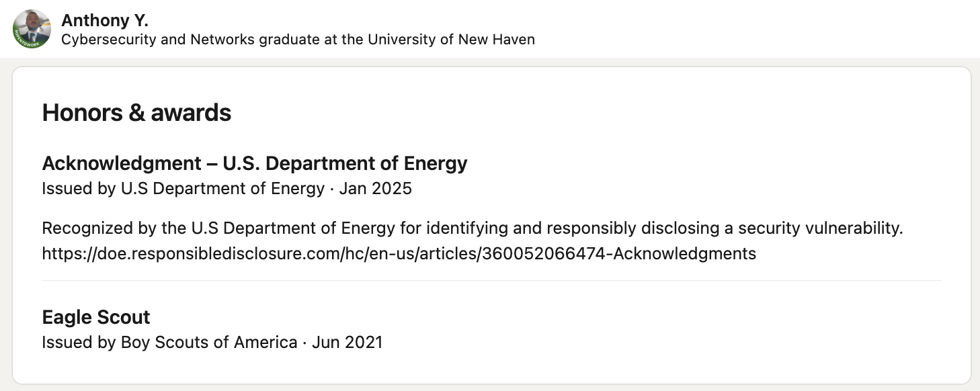Click the Jan 2025 issue date
Viewport: 980px width, 391px height.
pos(375,189)
